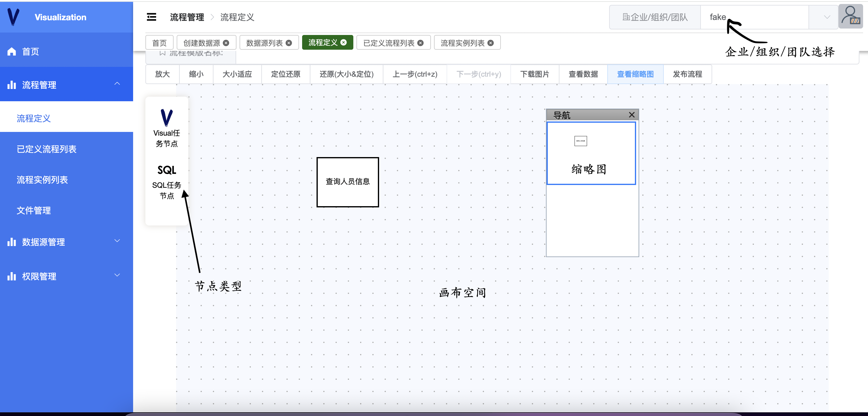Click the fake team selection field
868x416 pixels.
[x=755, y=17]
